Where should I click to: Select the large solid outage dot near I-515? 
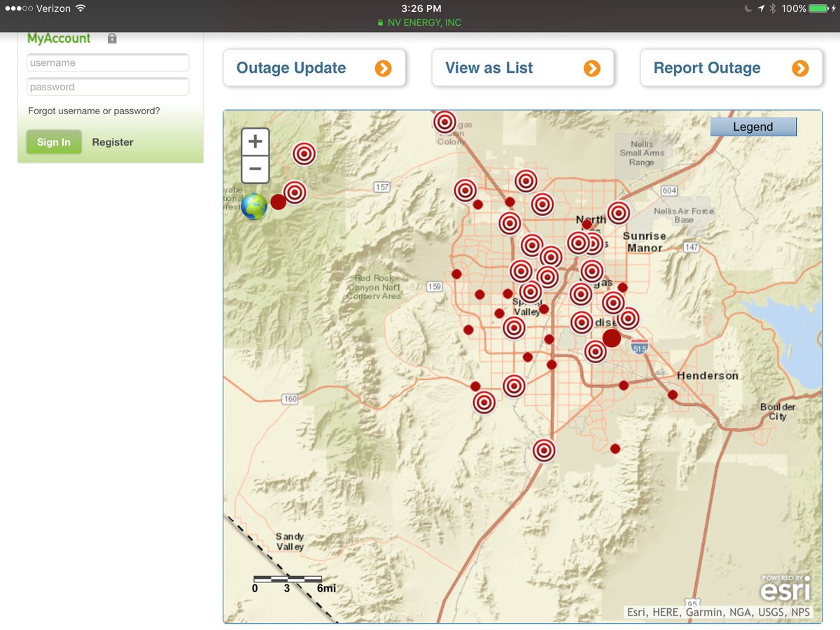click(612, 338)
